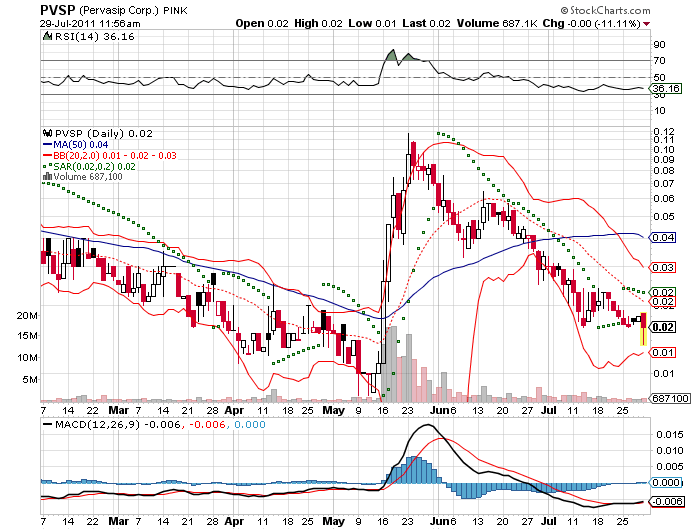Screen dimensions: 700x530
Task: Click the Jul label under the price panel
Action: pos(548,410)
